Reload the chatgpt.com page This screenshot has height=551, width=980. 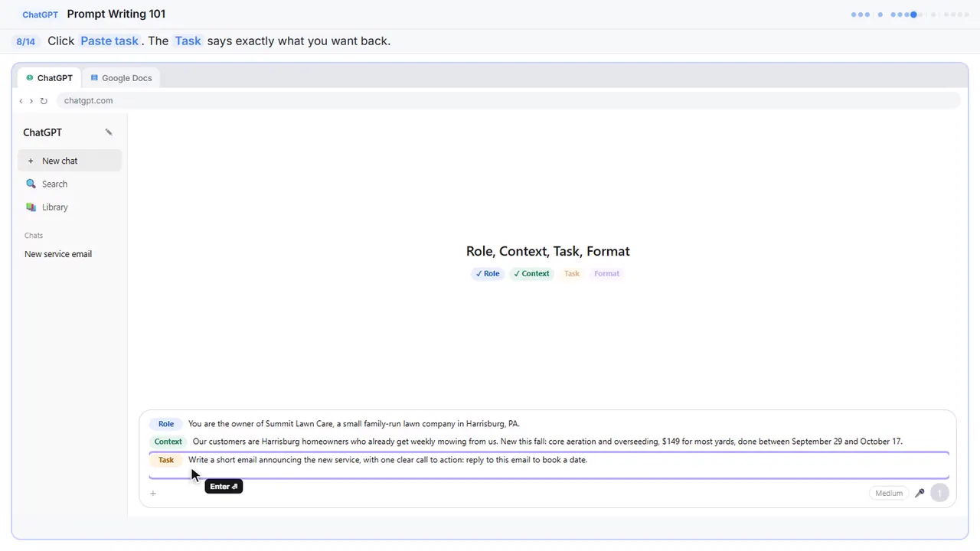tap(44, 101)
